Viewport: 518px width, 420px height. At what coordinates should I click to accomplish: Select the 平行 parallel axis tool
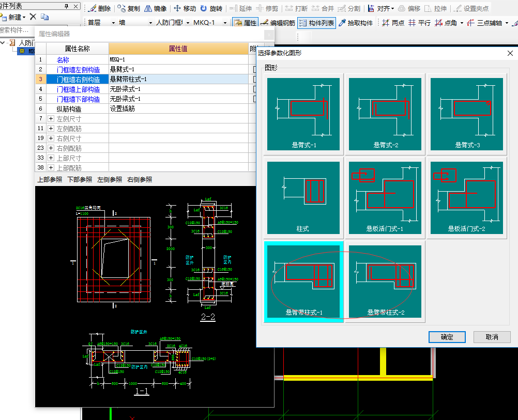pyautogui.click(x=420, y=23)
